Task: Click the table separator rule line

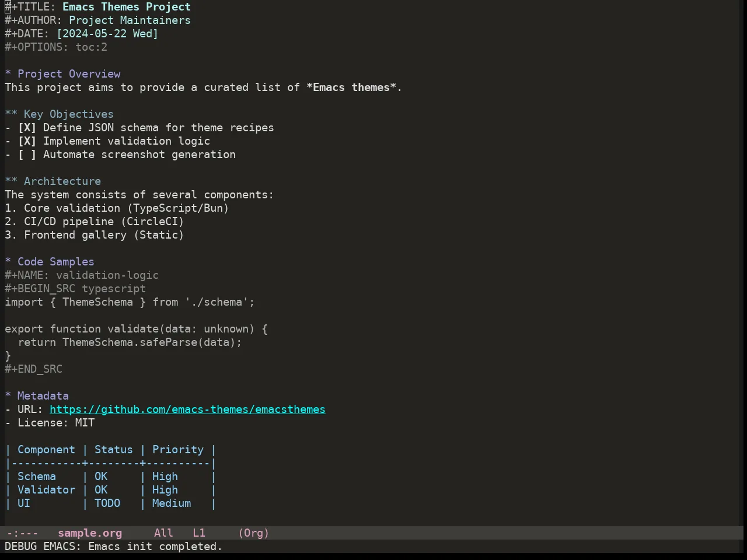Action: point(110,463)
